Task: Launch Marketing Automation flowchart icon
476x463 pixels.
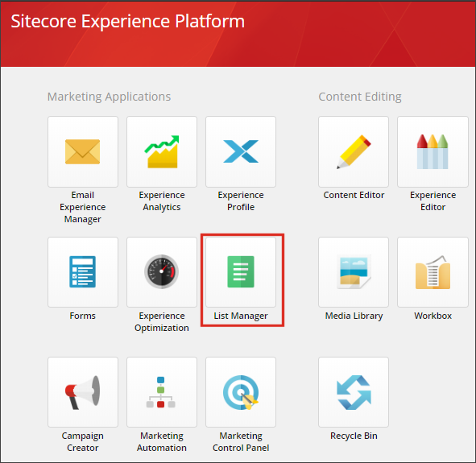Action: click(162, 392)
